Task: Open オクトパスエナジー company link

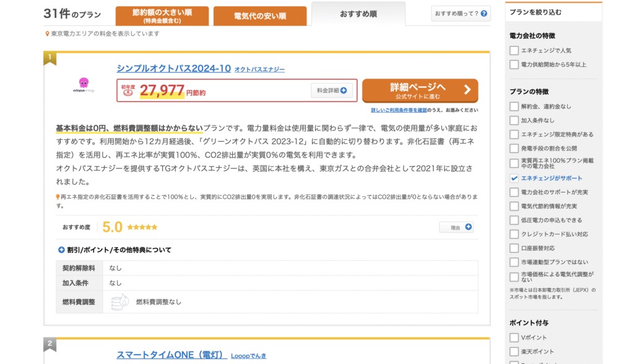Action: pyautogui.click(x=259, y=69)
